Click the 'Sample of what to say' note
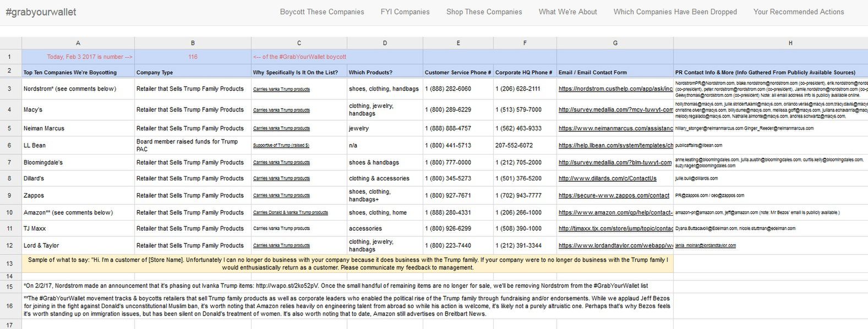 [x=347, y=264]
